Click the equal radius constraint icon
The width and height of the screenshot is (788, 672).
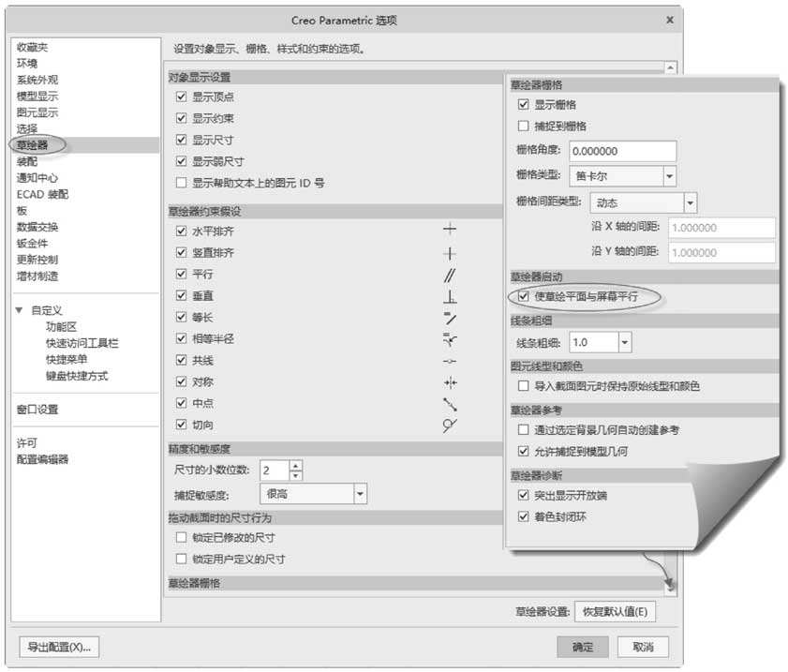tap(449, 340)
